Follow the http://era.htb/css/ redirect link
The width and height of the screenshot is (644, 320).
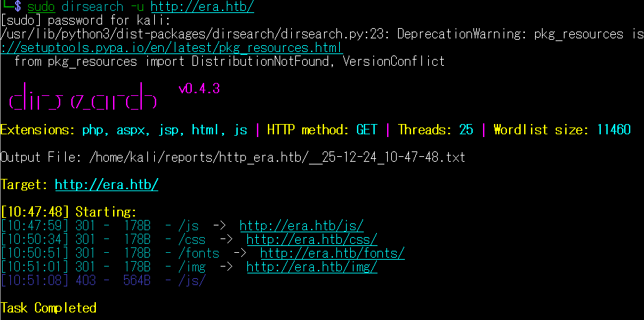click(312, 240)
